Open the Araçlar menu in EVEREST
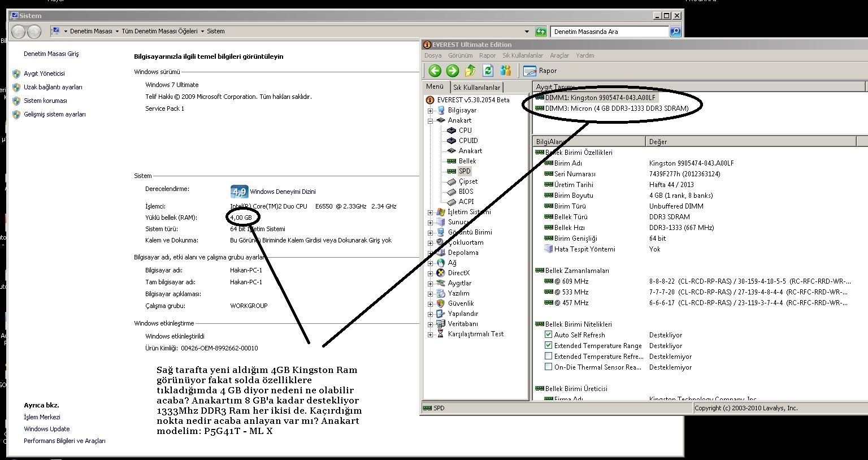 click(x=559, y=55)
